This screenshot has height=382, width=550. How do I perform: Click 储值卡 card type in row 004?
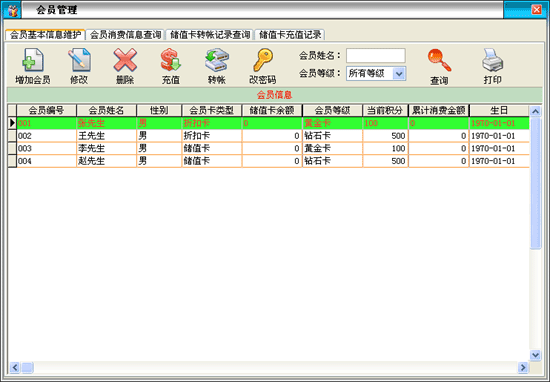212,161
